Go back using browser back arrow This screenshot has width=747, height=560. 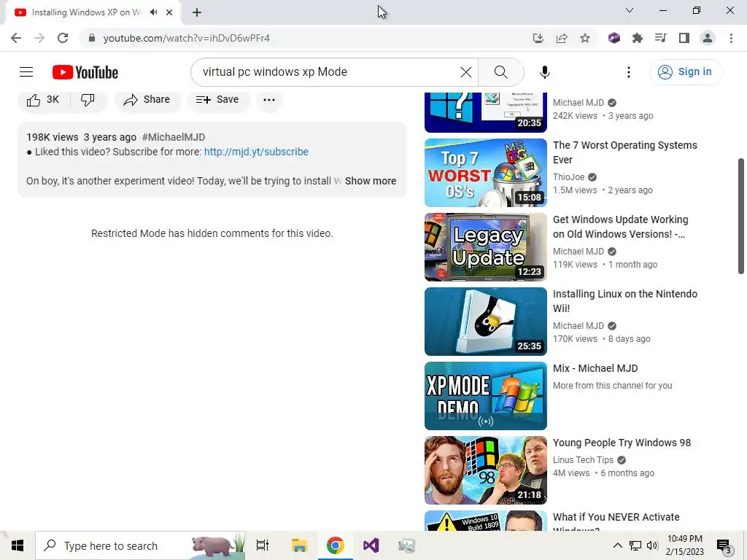(16, 38)
